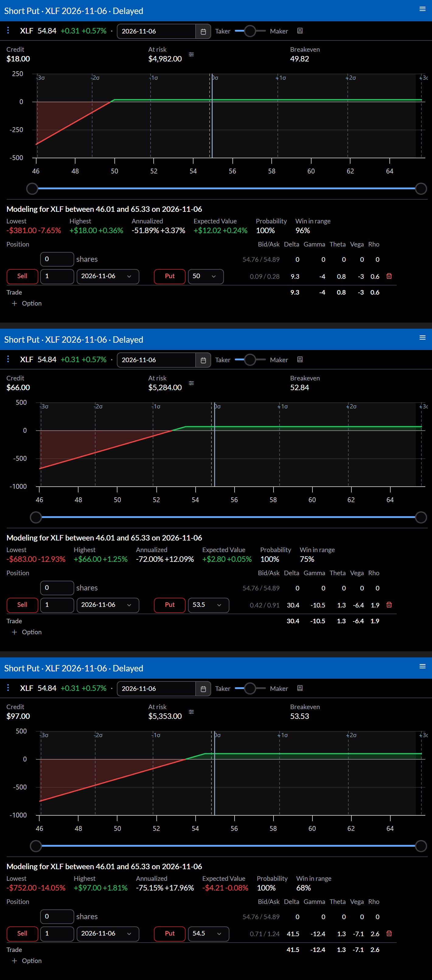This screenshot has height=980, width=432.
Task: Open vertical dots menu in third XLF panel
Action: click(x=8, y=688)
